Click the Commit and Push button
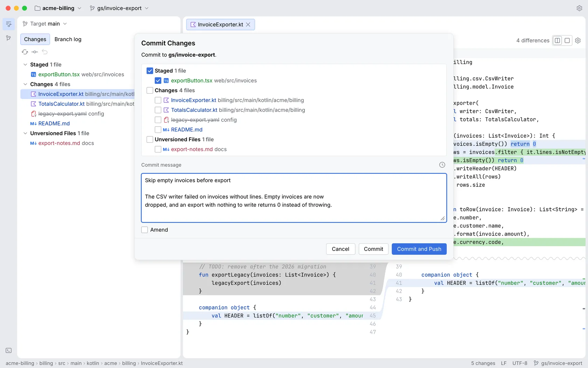The height and width of the screenshot is (368, 588). (419, 249)
